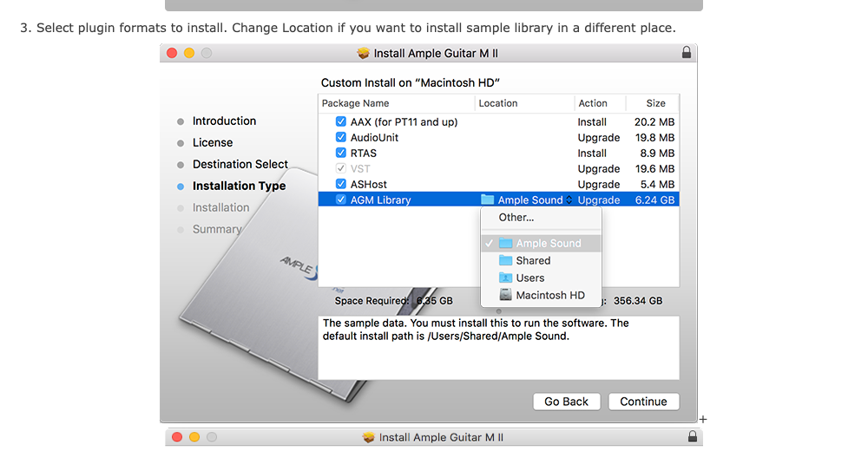868x451 pixels.
Task: Choose Macintosh HD in the location menu
Action: coord(541,295)
